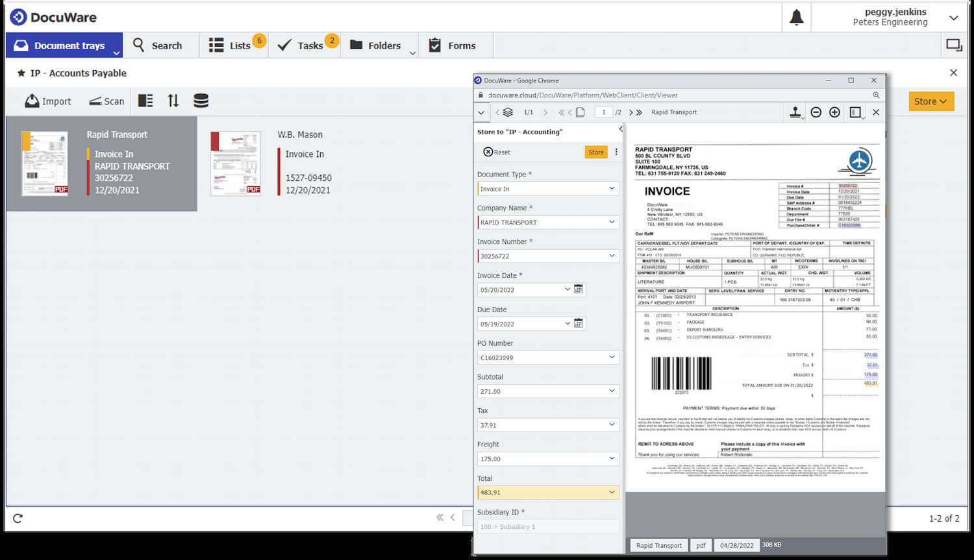Open the orange Store dropdown in tray
Image resolution: width=974 pixels, height=560 pixels.
[930, 101]
